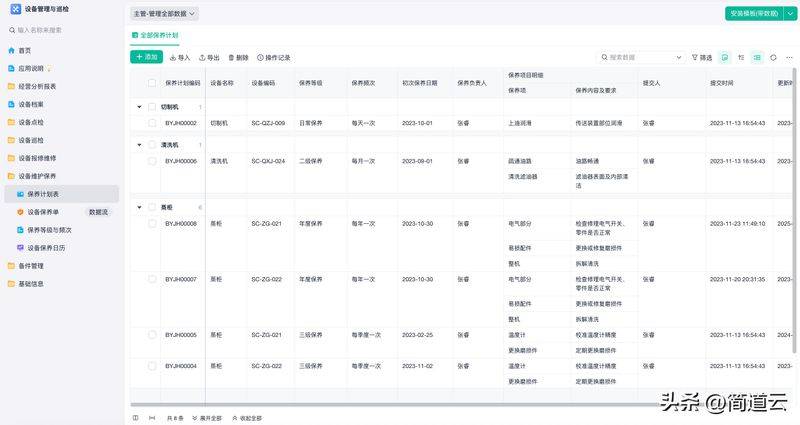The height and width of the screenshot is (425, 800).
Task: Click the 导入 import icon button
Action: tap(171, 58)
